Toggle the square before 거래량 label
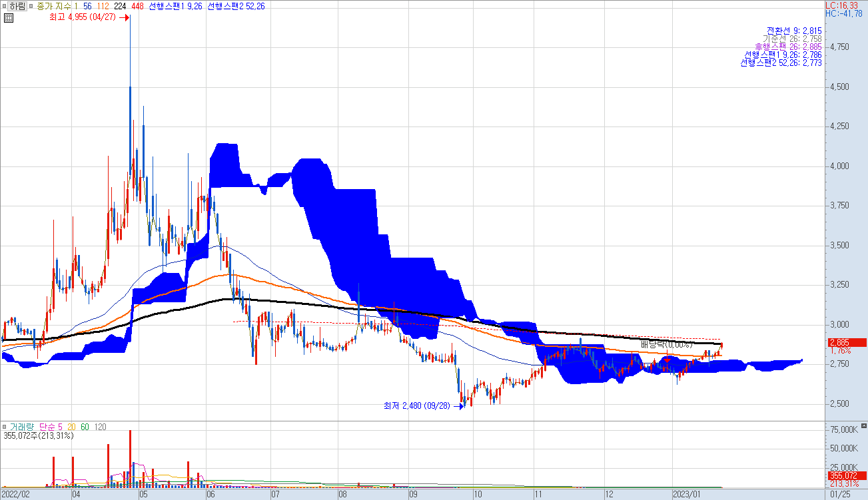Screen dimensions: 868x500 click(5, 426)
